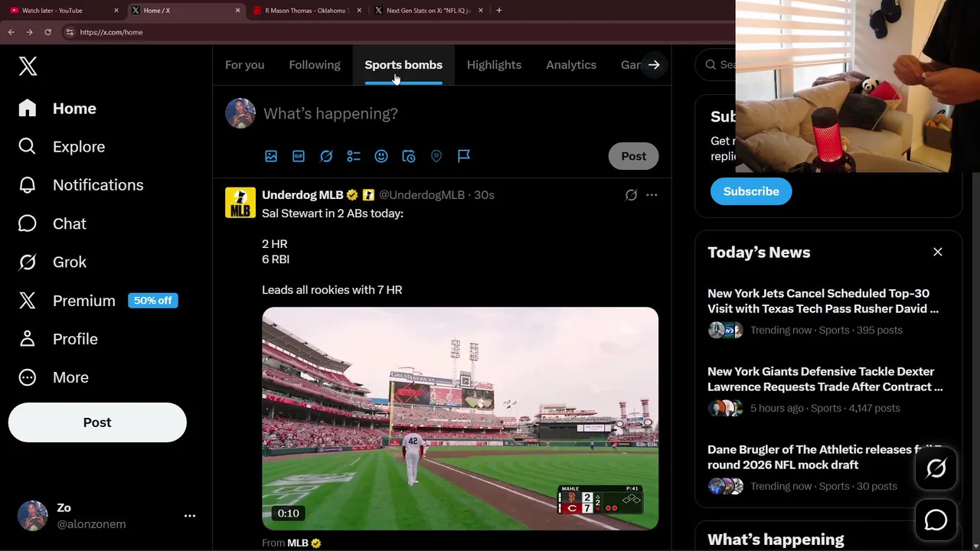Click the x.com/home address bar

tap(398, 32)
